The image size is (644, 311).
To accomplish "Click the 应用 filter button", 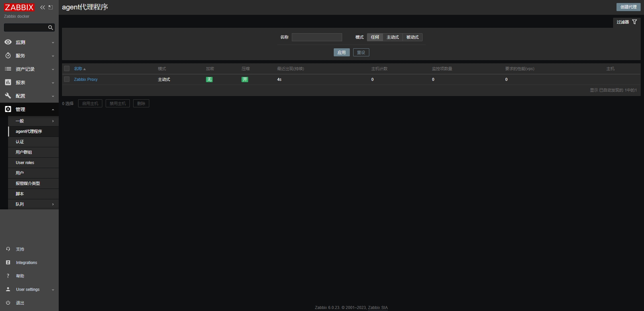I will pos(341,52).
